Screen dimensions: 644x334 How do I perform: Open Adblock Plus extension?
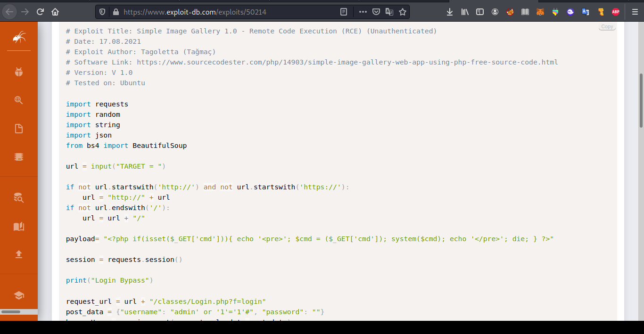click(x=616, y=12)
